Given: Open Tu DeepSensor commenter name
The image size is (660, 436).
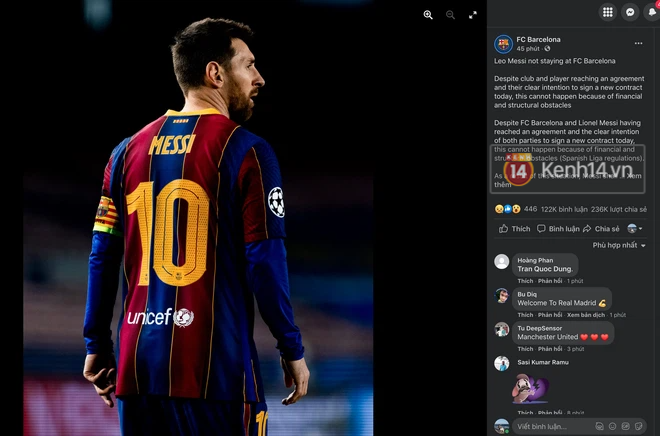Looking at the screenshot, I should pos(540,328).
